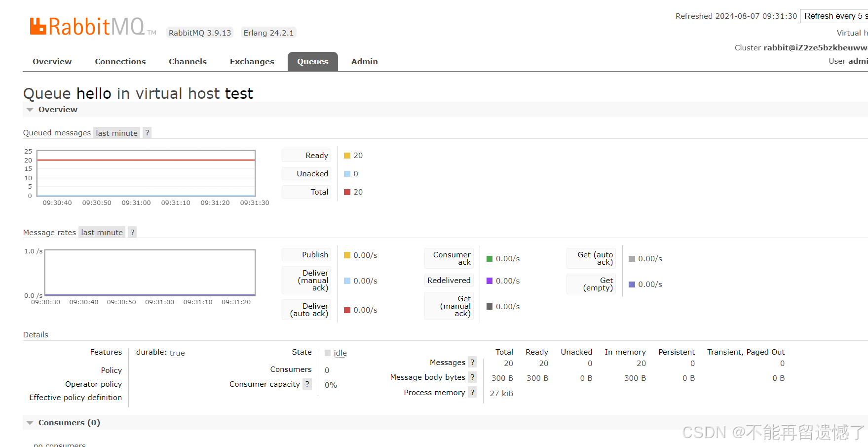This screenshot has height=447, width=868.
Task: Click the In memory column header
Action: pos(625,352)
